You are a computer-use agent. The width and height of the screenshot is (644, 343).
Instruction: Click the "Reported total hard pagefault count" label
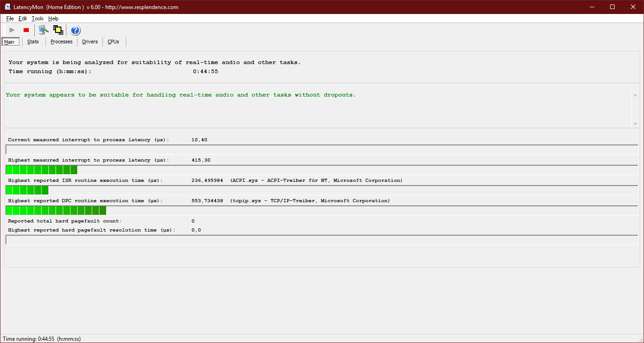tap(65, 221)
